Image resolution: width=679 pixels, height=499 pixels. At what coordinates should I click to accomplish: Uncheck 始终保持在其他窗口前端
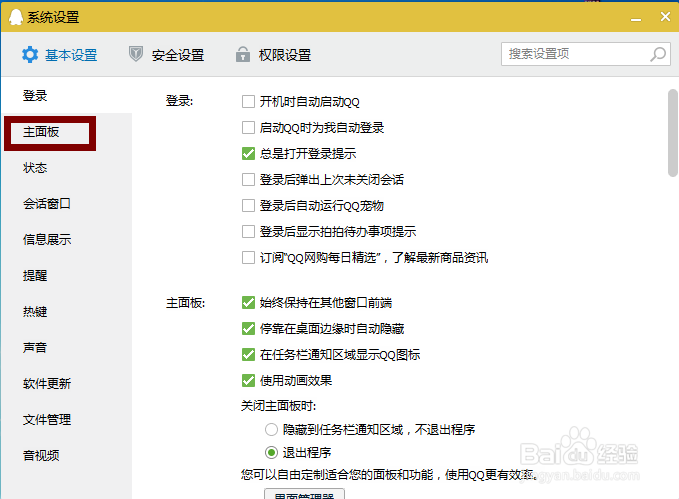pyautogui.click(x=248, y=302)
